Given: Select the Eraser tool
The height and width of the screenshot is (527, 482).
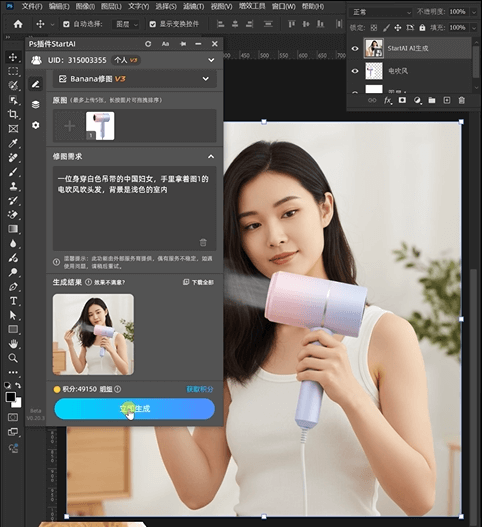Looking at the screenshot, I should pyautogui.click(x=13, y=214).
